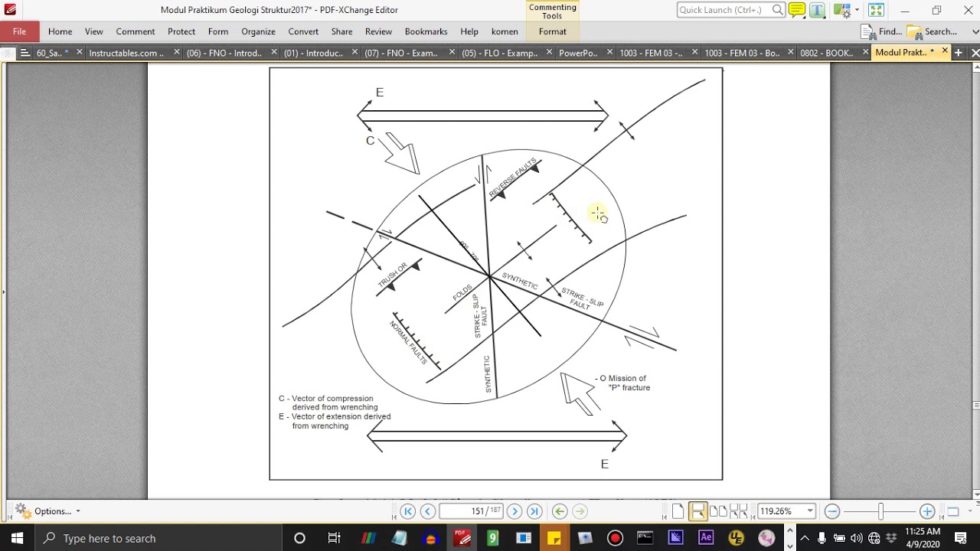
Task: Open the notification center icon
Action: coord(961,538)
